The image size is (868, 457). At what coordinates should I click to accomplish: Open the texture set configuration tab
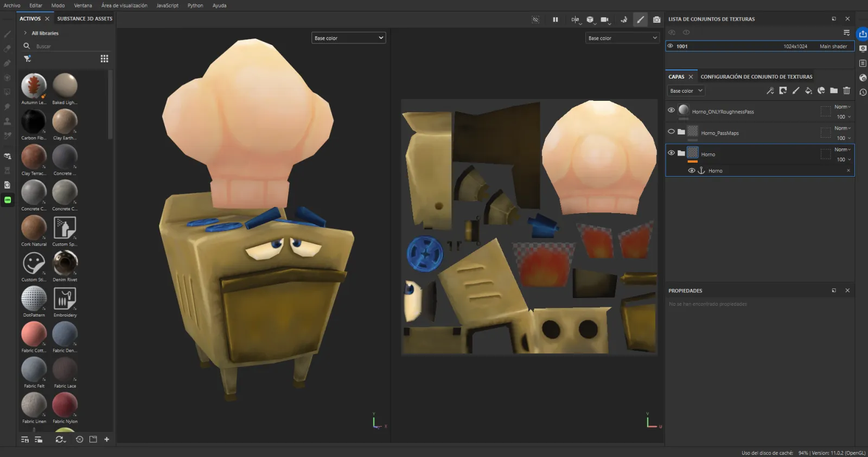756,76
